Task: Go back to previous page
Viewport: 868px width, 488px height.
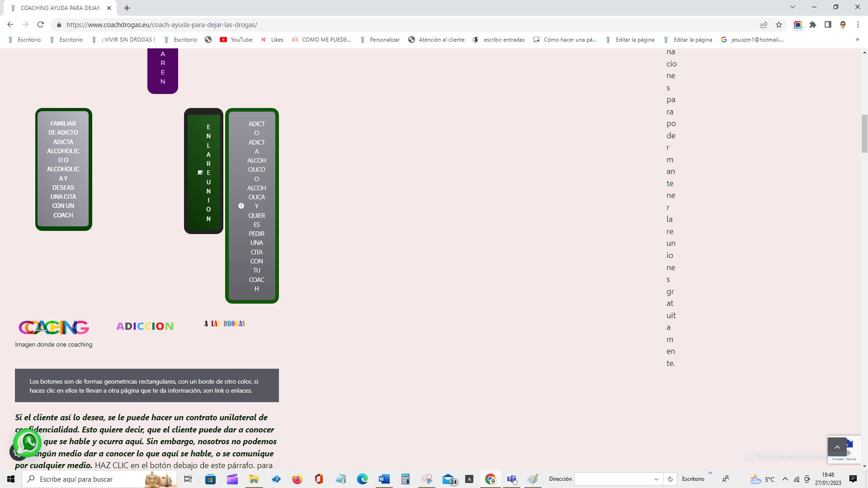Action: tap(10, 25)
